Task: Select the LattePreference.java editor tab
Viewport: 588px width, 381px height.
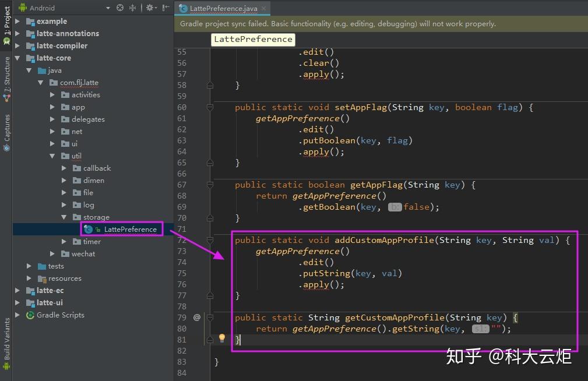Action: coord(223,8)
